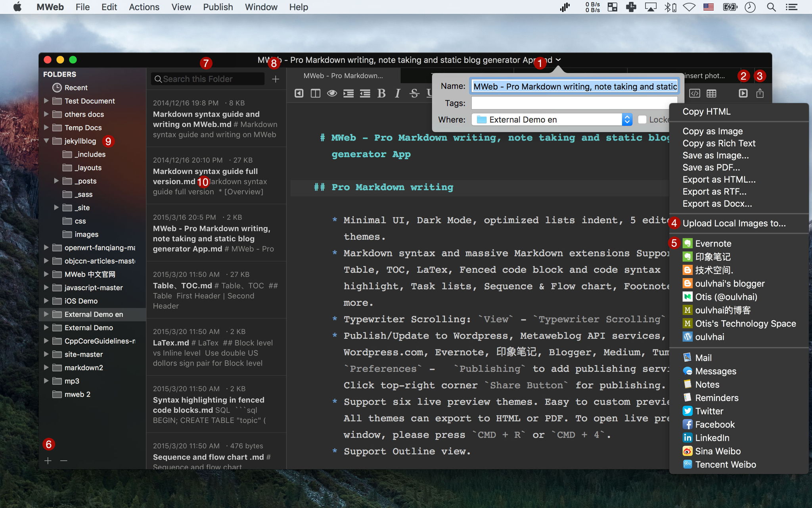Expand the others docs folder
Viewport: 812px width, 508px height.
(x=46, y=114)
